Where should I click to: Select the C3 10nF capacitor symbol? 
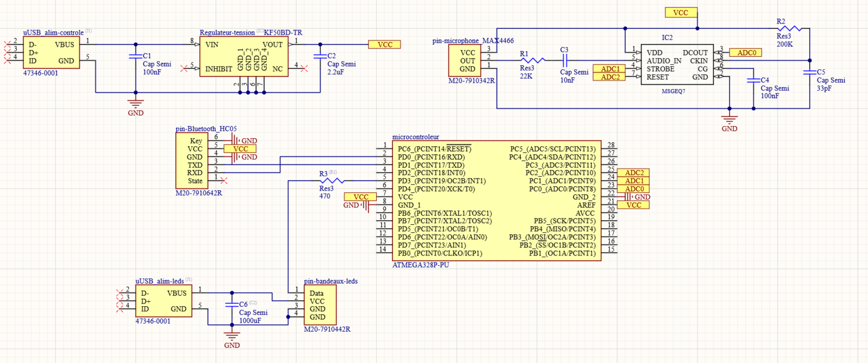pos(565,60)
